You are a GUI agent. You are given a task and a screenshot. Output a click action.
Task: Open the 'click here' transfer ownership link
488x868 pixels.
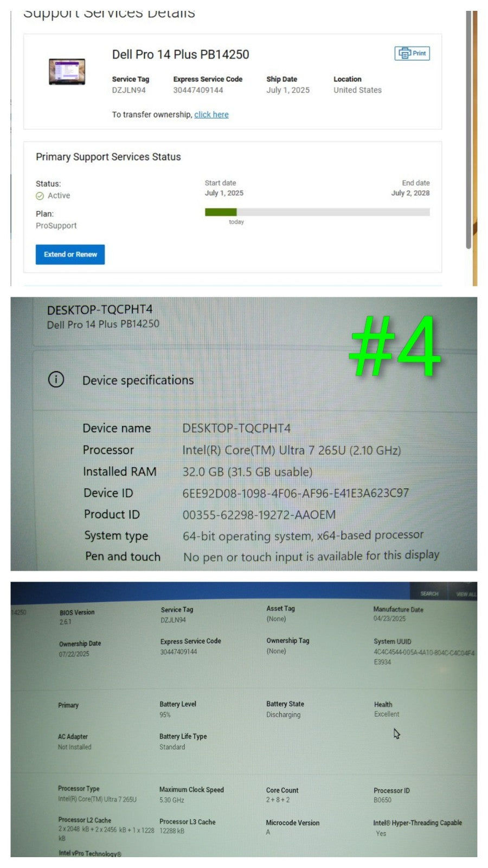point(211,114)
